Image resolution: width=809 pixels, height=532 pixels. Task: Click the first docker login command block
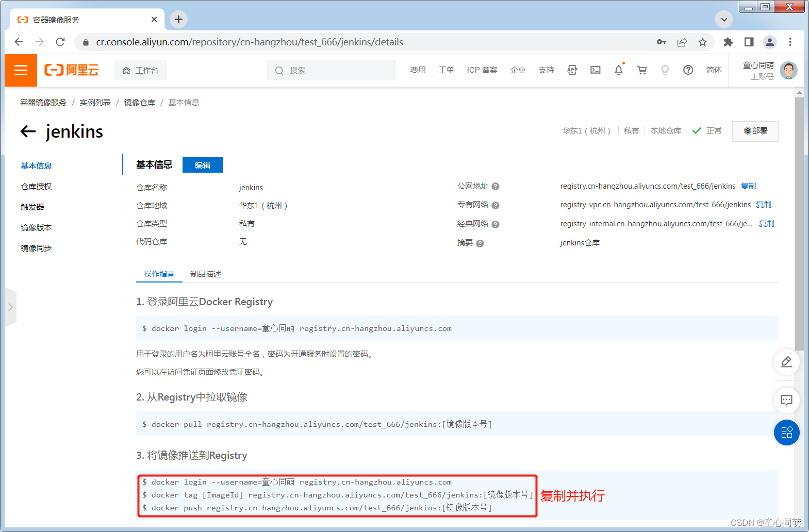457,328
